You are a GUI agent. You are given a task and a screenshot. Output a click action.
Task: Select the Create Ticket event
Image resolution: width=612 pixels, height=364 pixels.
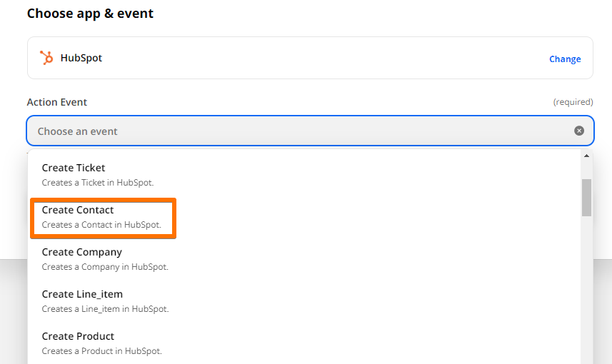(x=304, y=175)
